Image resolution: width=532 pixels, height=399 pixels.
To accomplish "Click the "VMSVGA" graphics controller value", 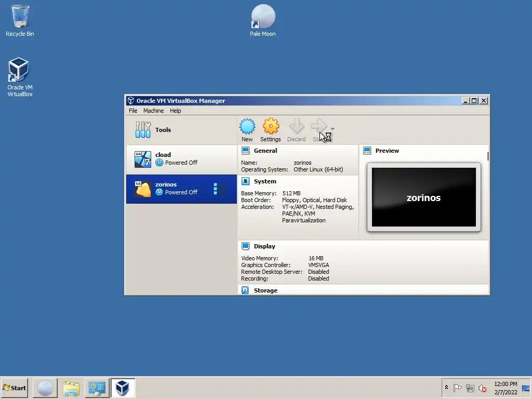I will coord(318,265).
